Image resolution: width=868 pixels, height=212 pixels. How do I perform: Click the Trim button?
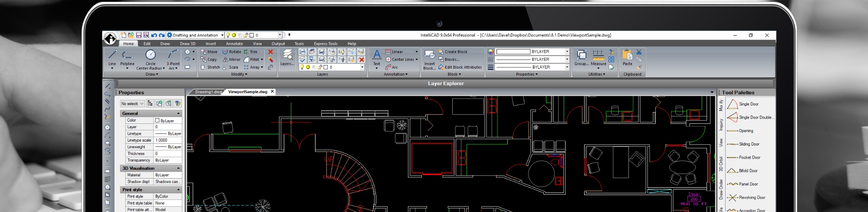tap(250, 52)
